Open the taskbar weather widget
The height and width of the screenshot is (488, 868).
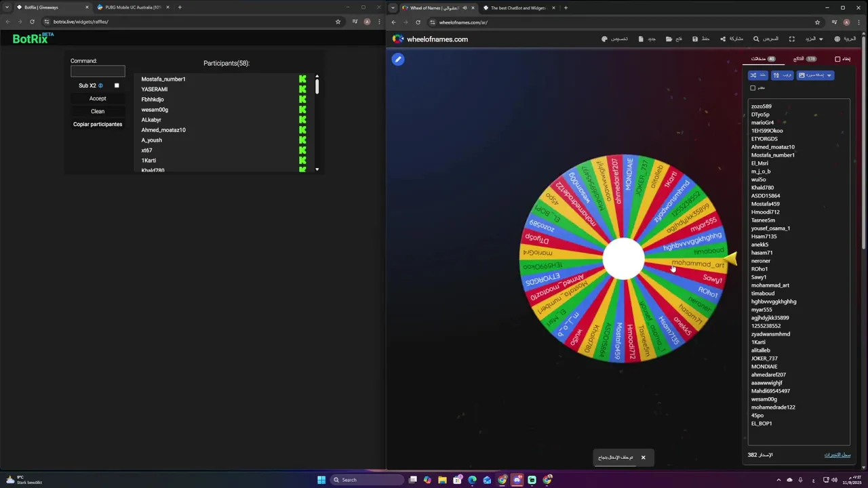point(24,480)
